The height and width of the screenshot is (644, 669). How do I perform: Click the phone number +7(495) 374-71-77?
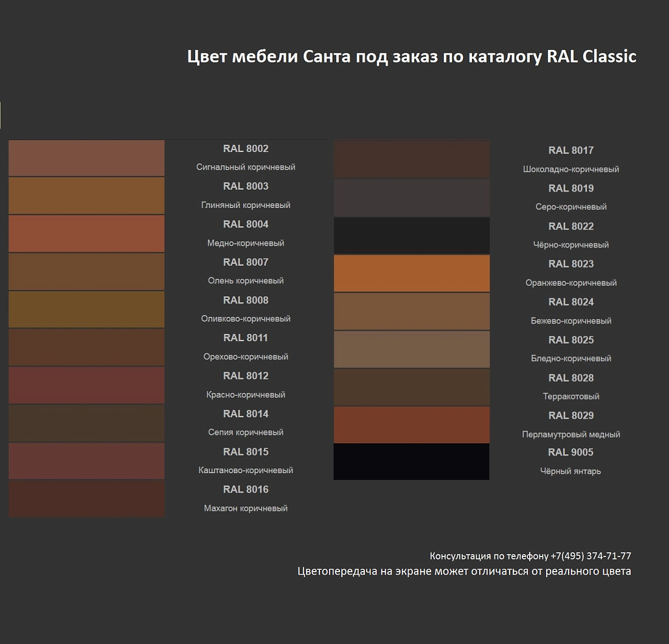[591, 556]
